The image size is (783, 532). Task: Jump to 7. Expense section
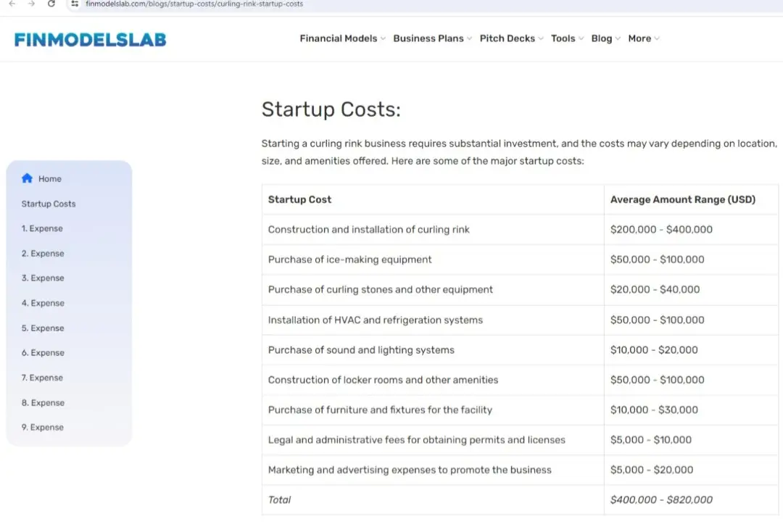pyautogui.click(x=42, y=378)
